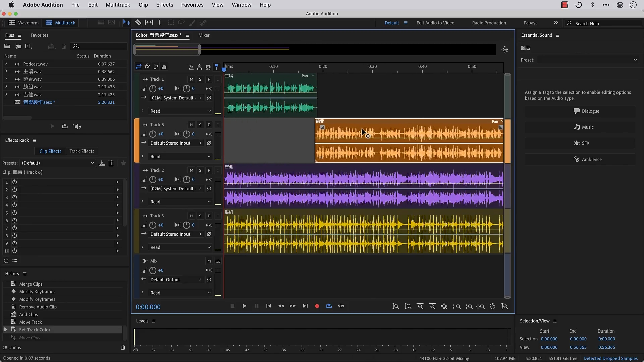
Task: Adjust Track 1 volume knob
Action: coord(153,88)
